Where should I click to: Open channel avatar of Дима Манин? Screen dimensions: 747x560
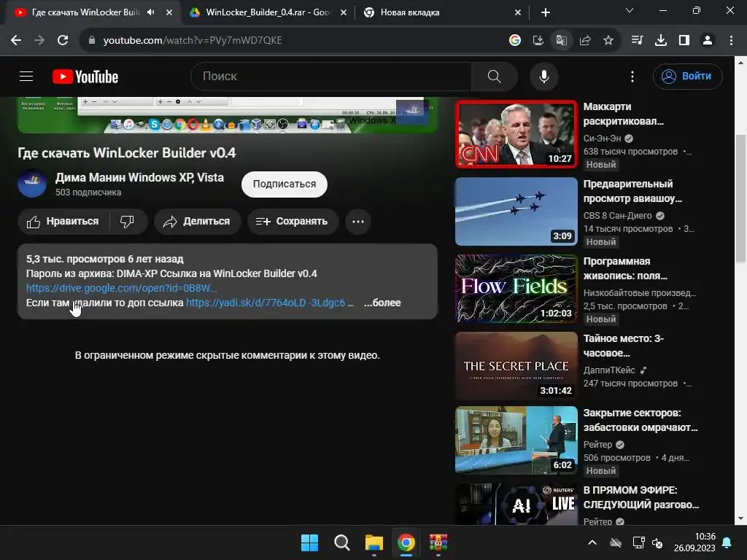32,183
